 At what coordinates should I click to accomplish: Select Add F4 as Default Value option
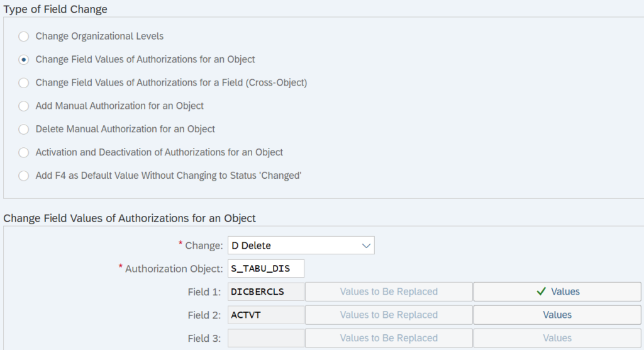[24, 176]
